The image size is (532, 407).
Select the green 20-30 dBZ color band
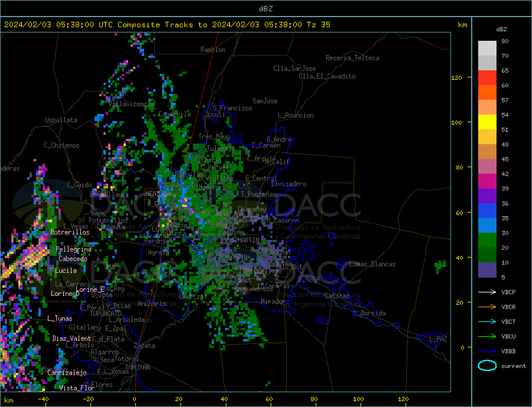487,240
